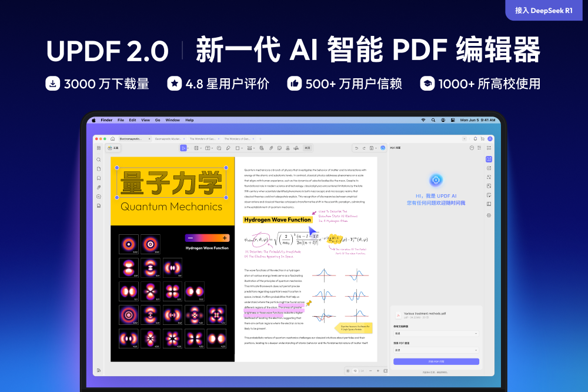
Task: Add a new tab with plus button
Action: click(260, 138)
